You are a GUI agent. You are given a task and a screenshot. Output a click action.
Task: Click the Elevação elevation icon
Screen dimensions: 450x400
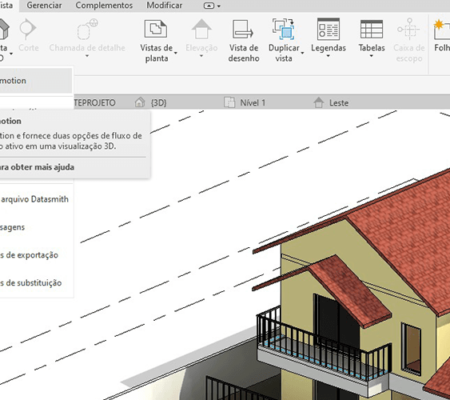[x=201, y=29]
